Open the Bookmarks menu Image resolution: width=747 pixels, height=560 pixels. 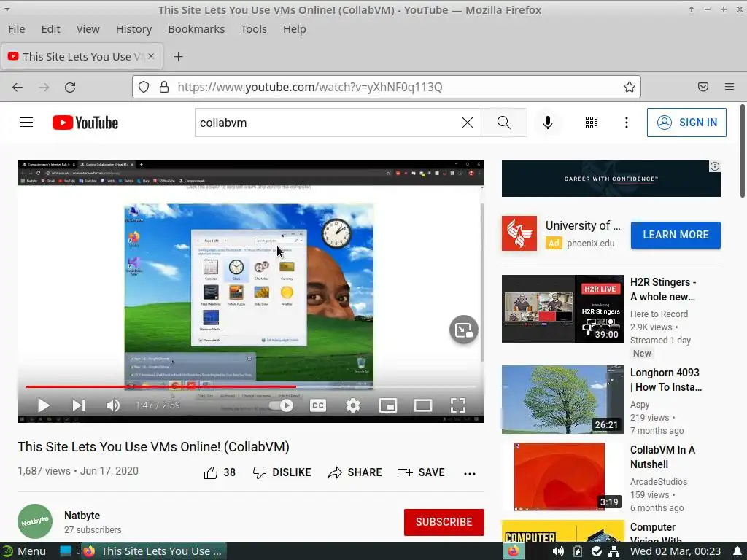[196, 29]
